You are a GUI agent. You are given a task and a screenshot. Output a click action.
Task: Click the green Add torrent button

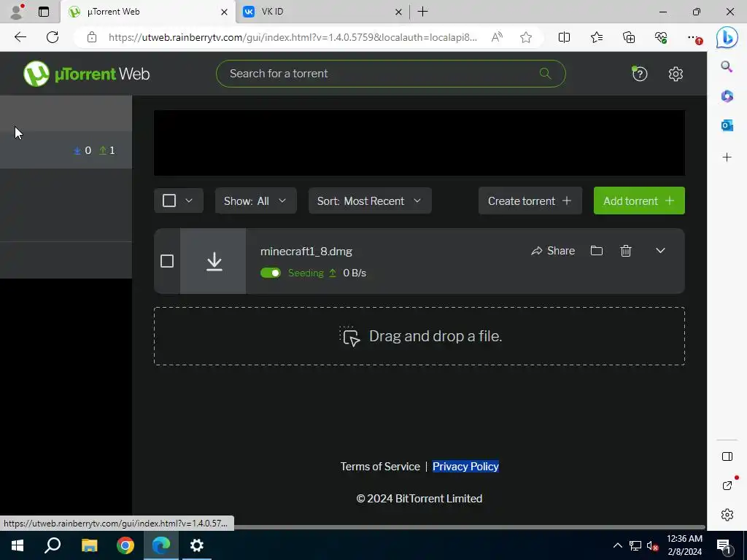(639, 201)
